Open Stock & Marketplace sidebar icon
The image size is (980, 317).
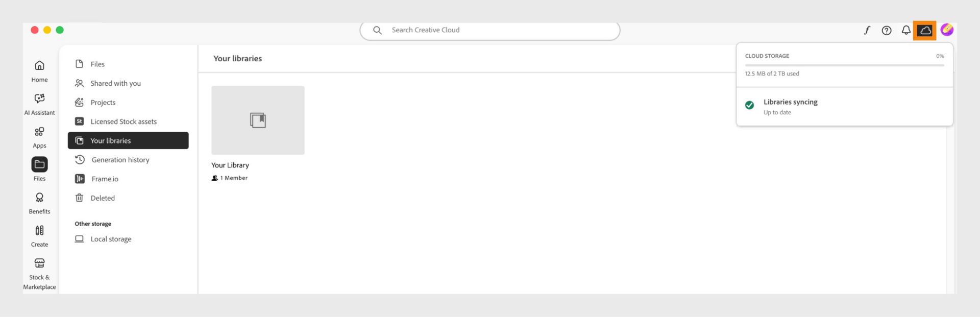[39, 274]
